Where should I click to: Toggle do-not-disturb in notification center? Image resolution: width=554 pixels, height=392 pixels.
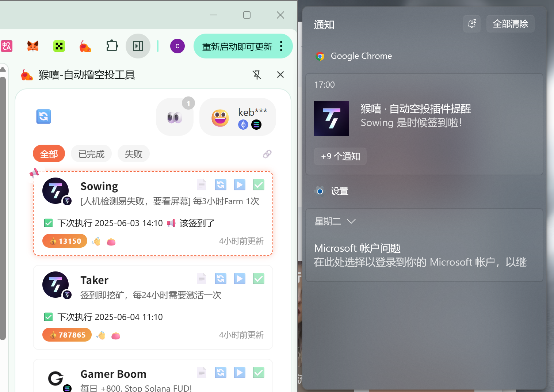pyautogui.click(x=472, y=24)
